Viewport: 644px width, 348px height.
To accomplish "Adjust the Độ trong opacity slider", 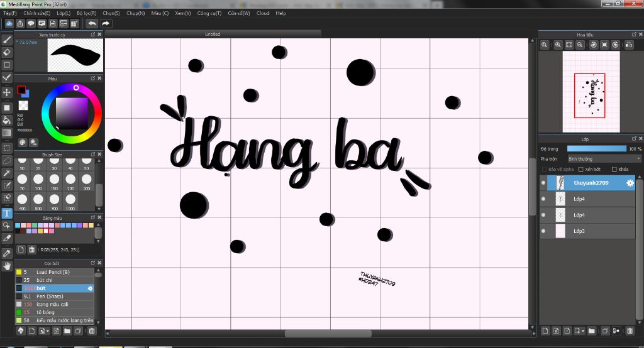I will pos(597,148).
